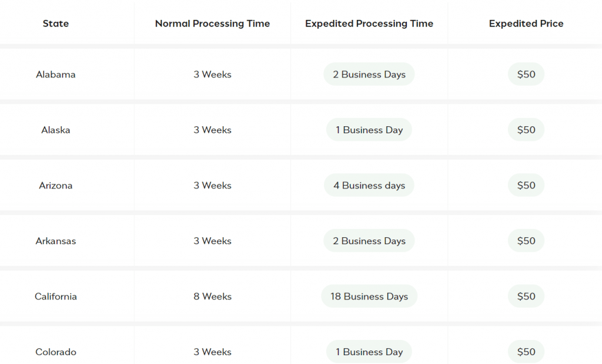Select the Arizona state cell

coord(56,186)
